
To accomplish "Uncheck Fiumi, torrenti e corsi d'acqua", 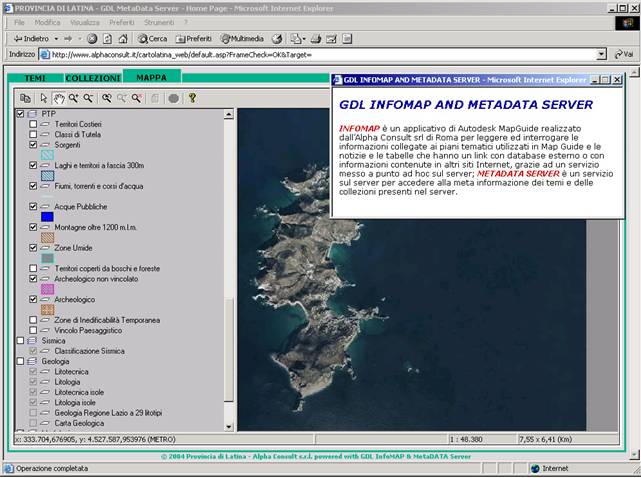I will click(33, 186).
